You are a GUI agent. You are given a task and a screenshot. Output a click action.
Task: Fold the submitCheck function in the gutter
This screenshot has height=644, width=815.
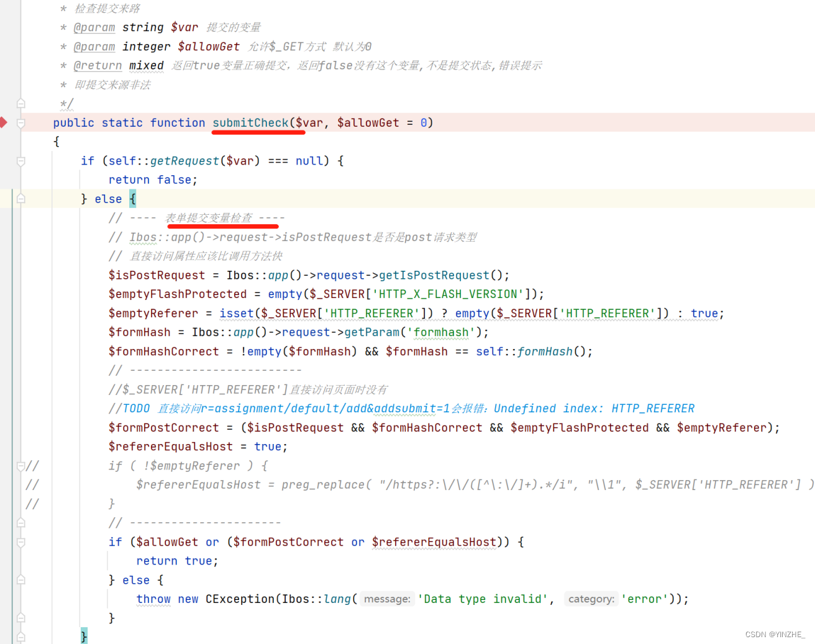pyautogui.click(x=20, y=123)
